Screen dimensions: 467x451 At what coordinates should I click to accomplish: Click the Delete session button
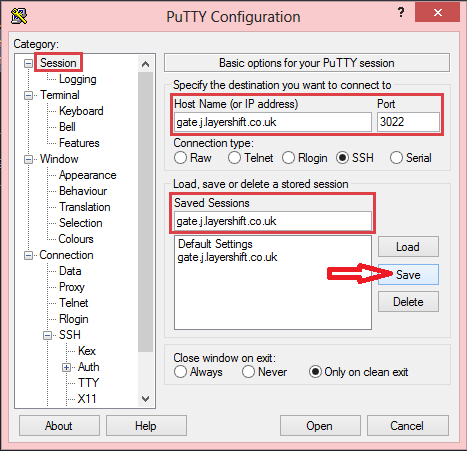[408, 302]
